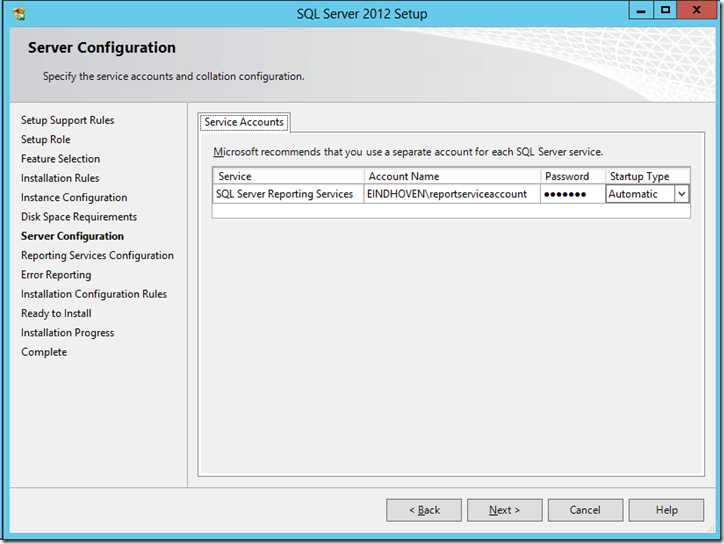Cancel the SQL Server setup
Viewport: 724px width, 544px height.
click(x=585, y=510)
